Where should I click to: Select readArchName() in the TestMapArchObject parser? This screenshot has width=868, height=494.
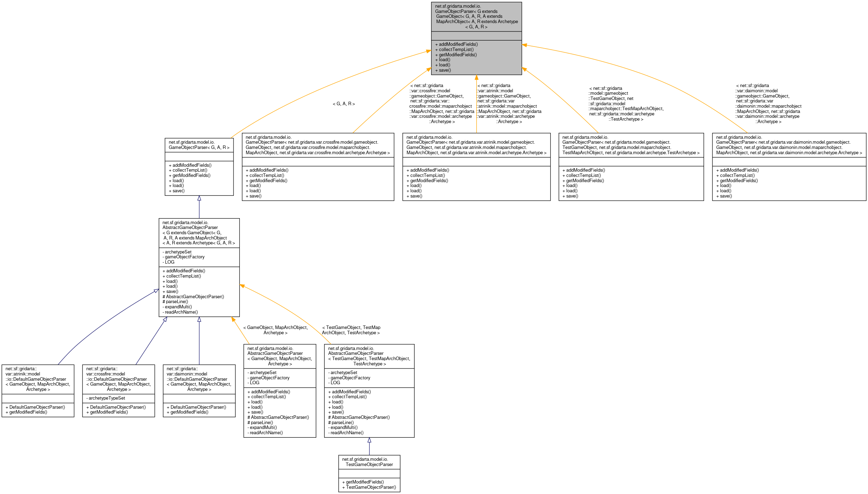345,432
